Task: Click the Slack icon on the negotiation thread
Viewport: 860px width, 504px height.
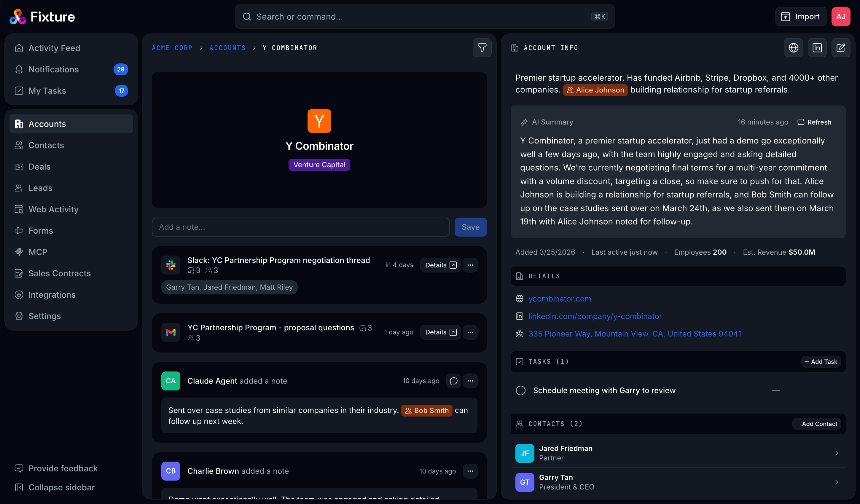Action: (171, 265)
